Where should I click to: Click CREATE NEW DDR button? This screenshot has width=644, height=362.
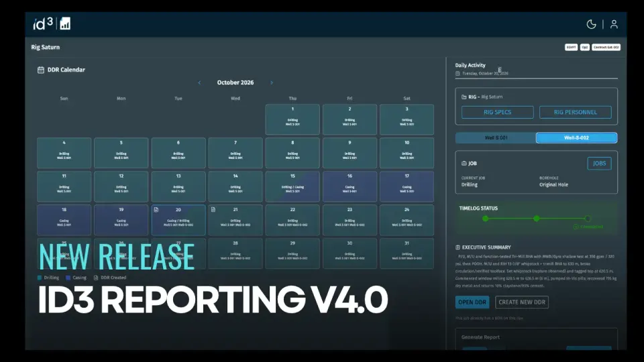point(522,302)
